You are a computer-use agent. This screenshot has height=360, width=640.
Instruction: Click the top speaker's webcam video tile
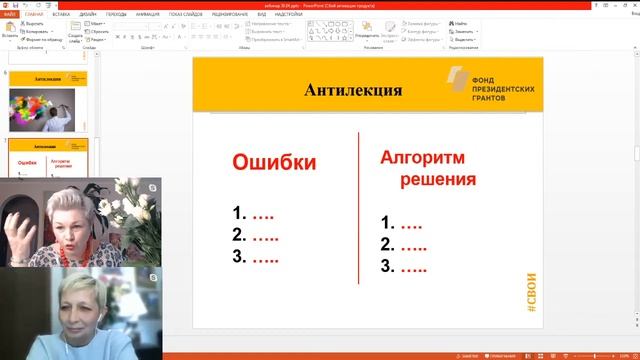pos(80,222)
